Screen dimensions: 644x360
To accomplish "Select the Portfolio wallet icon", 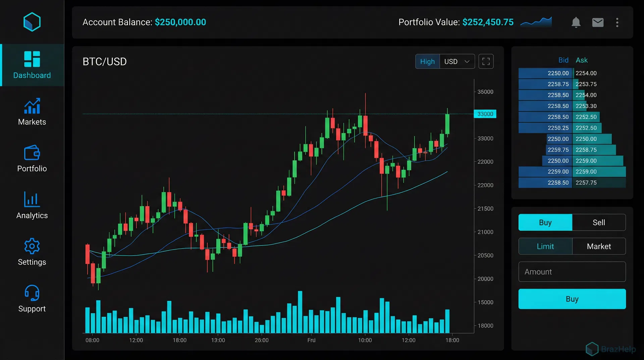I will coord(32,159).
